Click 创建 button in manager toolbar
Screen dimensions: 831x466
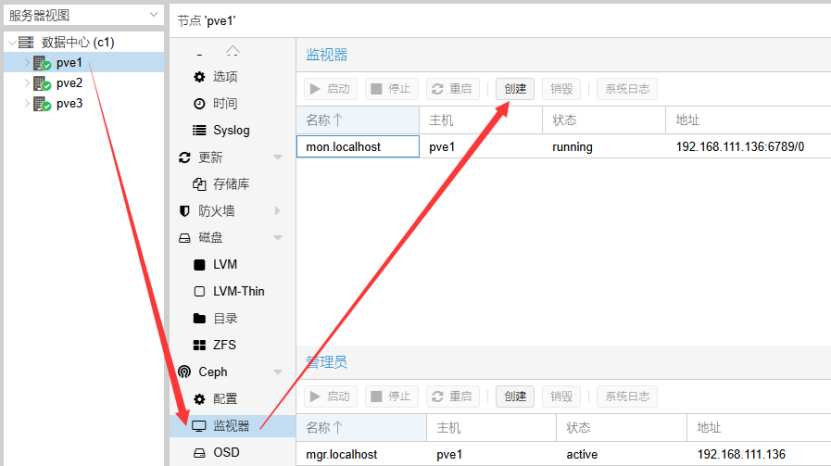[x=515, y=396]
